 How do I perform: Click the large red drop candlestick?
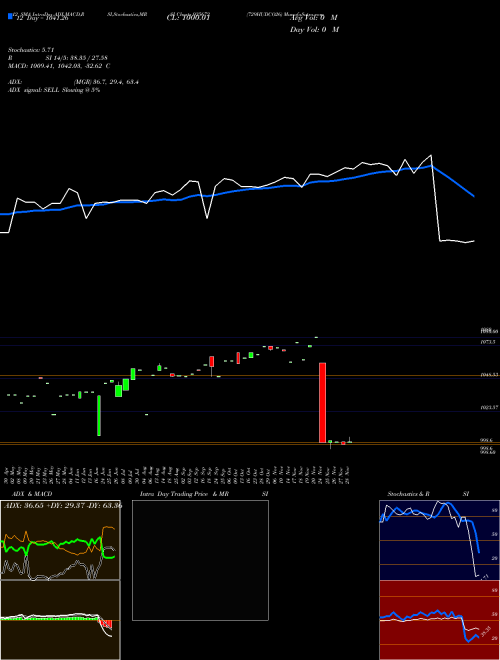click(322, 402)
